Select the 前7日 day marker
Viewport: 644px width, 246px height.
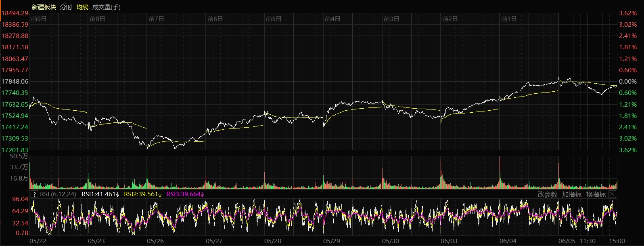click(157, 19)
